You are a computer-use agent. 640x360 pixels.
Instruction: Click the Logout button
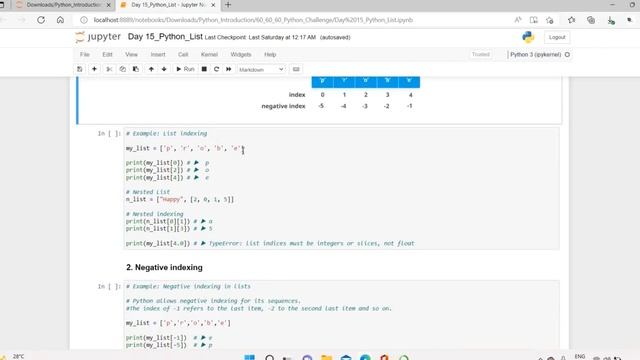click(x=557, y=37)
